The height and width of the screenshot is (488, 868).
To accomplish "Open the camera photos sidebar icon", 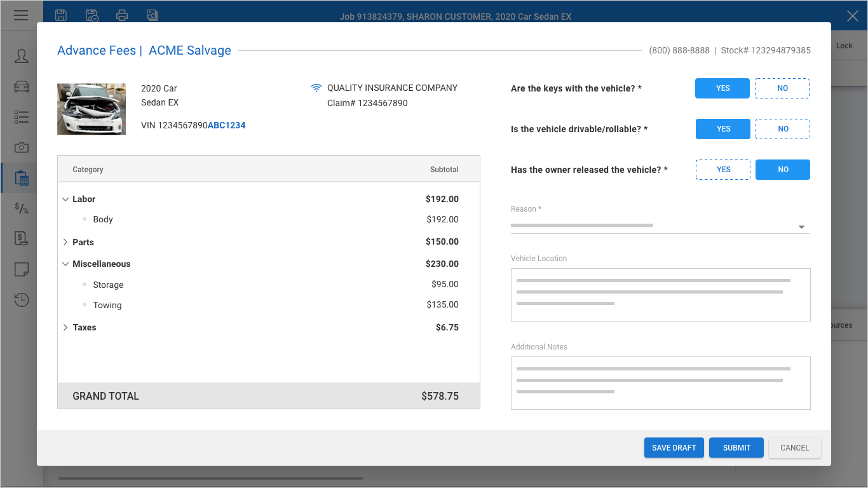I will (22, 147).
